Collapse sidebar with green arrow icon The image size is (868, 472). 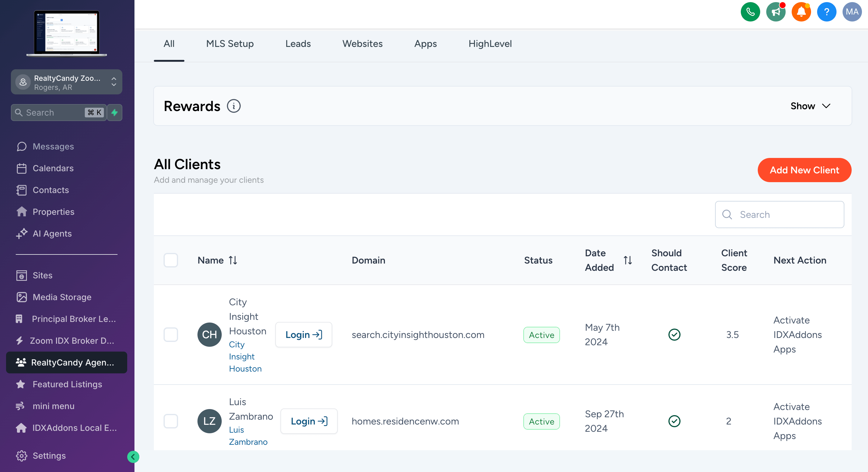[x=133, y=457]
